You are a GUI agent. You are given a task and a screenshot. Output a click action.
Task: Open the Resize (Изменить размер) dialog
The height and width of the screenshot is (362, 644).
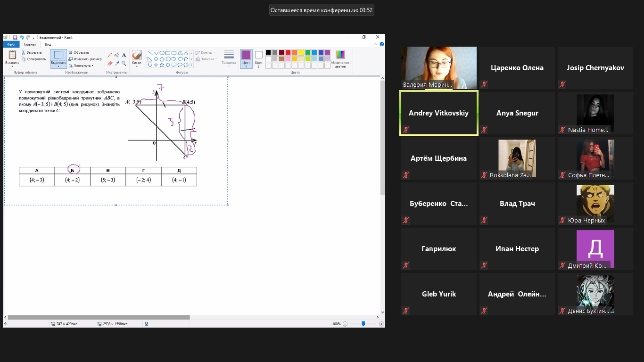(84, 59)
